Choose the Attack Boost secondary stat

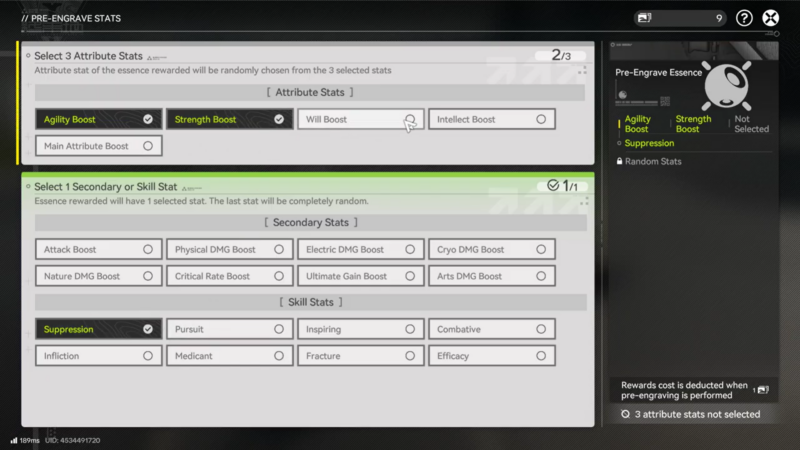click(98, 249)
